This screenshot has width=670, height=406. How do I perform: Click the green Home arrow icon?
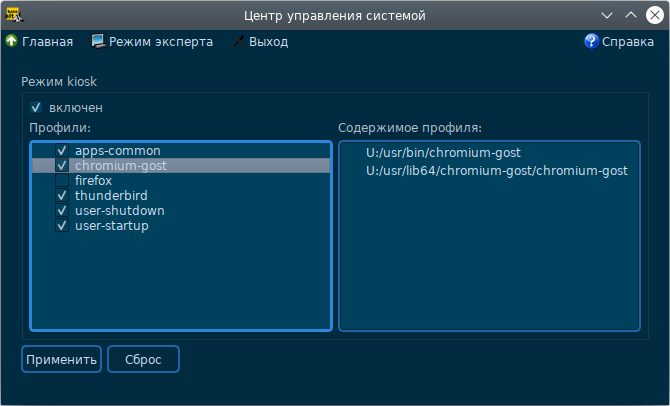[11, 41]
